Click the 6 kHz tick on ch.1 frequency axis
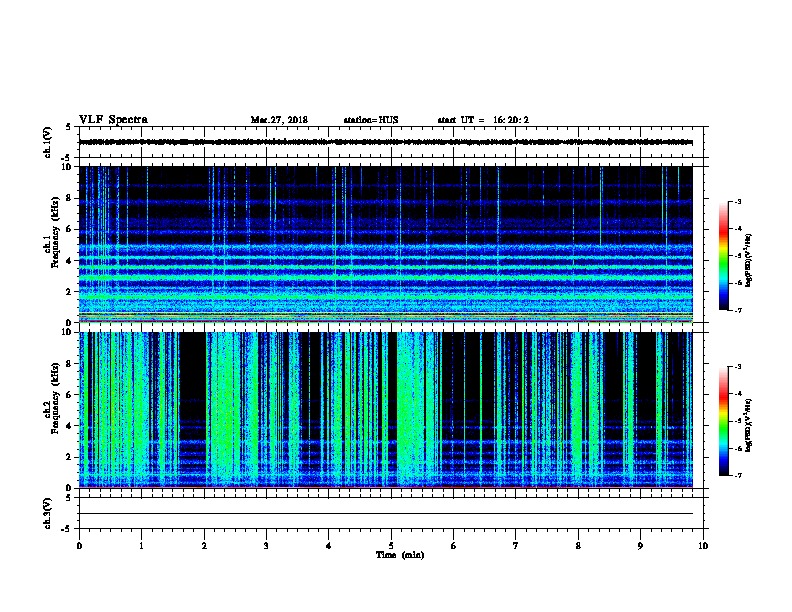 click(69, 229)
